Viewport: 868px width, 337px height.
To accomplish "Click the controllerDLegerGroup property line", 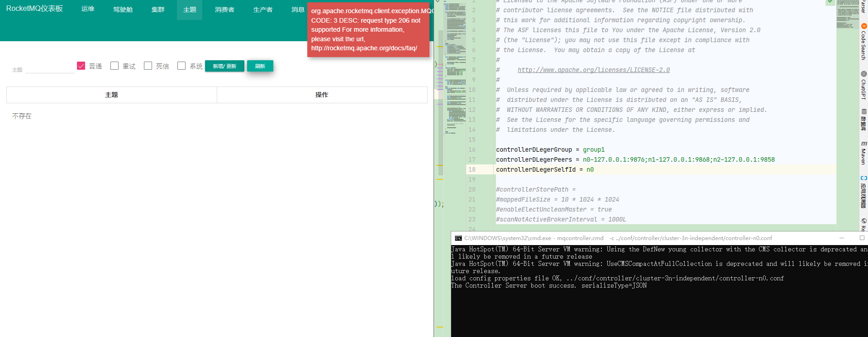I will pyautogui.click(x=550, y=149).
